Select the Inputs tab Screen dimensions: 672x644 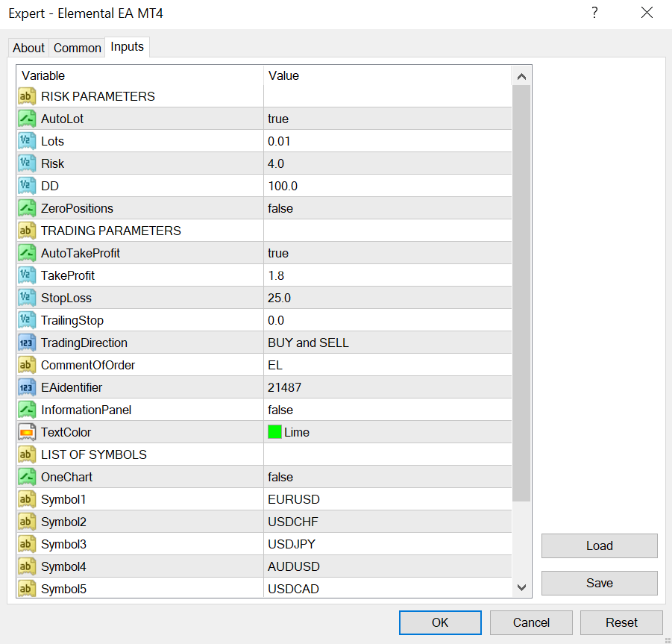127,47
